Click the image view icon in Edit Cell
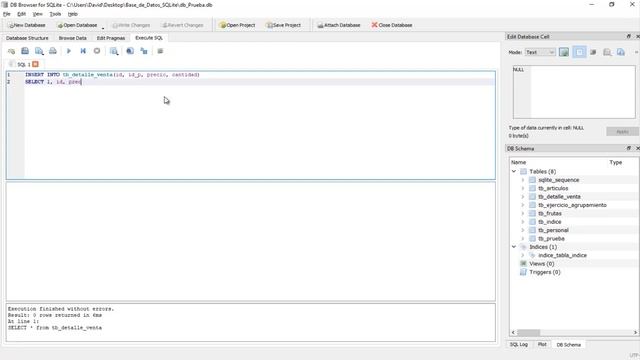This screenshot has width=640, height=360. coord(564,52)
